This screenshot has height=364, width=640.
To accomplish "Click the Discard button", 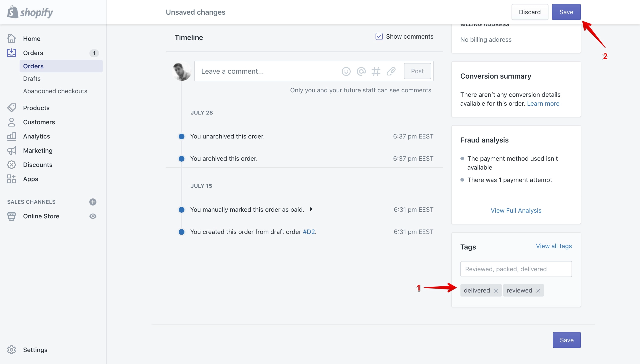I will point(530,12).
